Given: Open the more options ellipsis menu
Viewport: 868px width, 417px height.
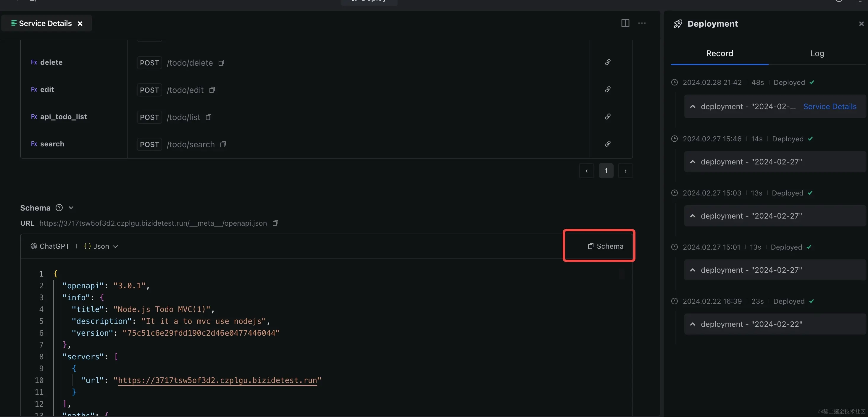Looking at the screenshot, I should (x=642, y=23).
